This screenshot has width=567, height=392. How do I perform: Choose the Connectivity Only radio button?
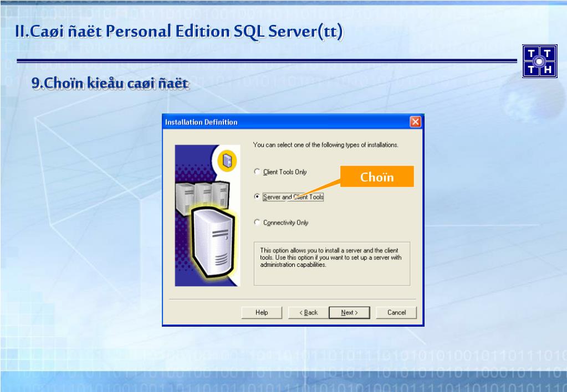point(257,222)
